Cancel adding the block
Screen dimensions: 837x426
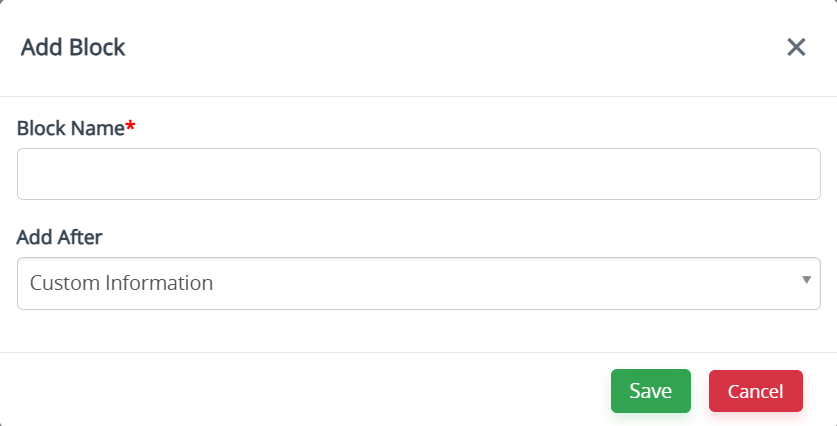coord(755,391)
